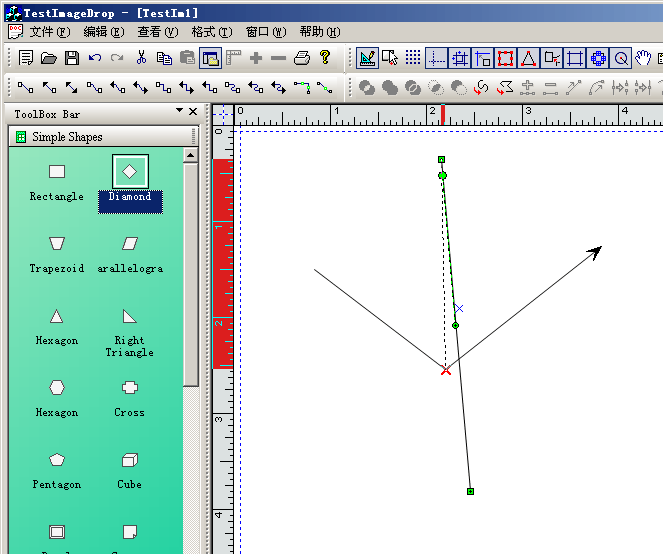Screen dimensions: 663x554
Task: Click the yellow question mark help icon
Action: pyautogui.click(x=325, y=58)
